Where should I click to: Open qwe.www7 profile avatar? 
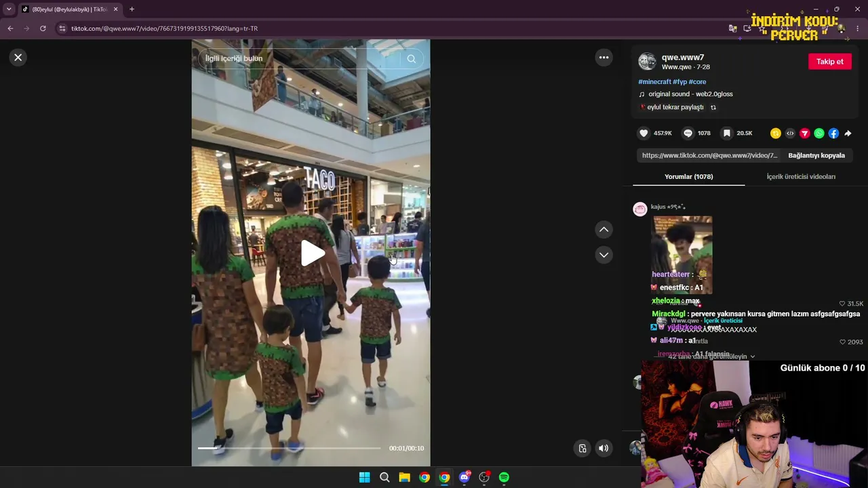point(647,62)
